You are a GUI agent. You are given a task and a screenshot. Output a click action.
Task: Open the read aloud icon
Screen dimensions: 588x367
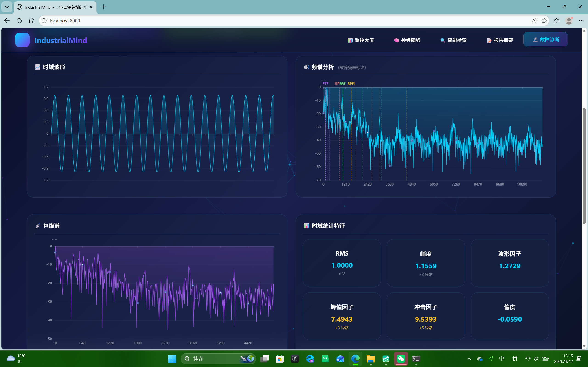(534, 21)
